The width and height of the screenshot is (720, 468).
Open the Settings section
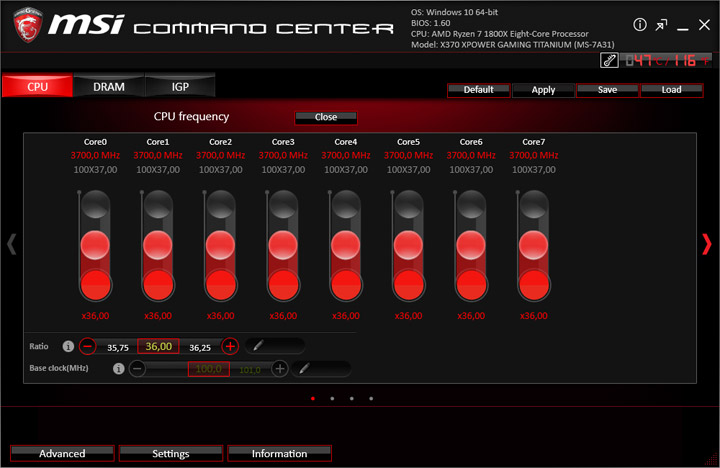[x=171, y=453]
